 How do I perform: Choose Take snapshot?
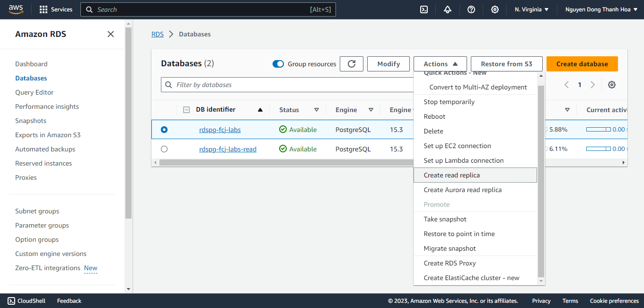476,219
